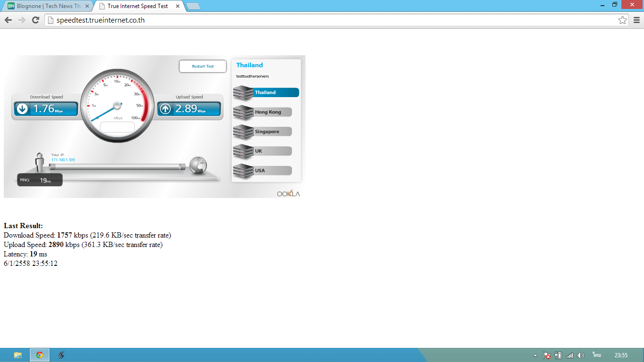Image resolution: width=644 pixels, height=362 pixels.
Task: Click the 2.89 Mbps upload speed value
Action: 190,109
